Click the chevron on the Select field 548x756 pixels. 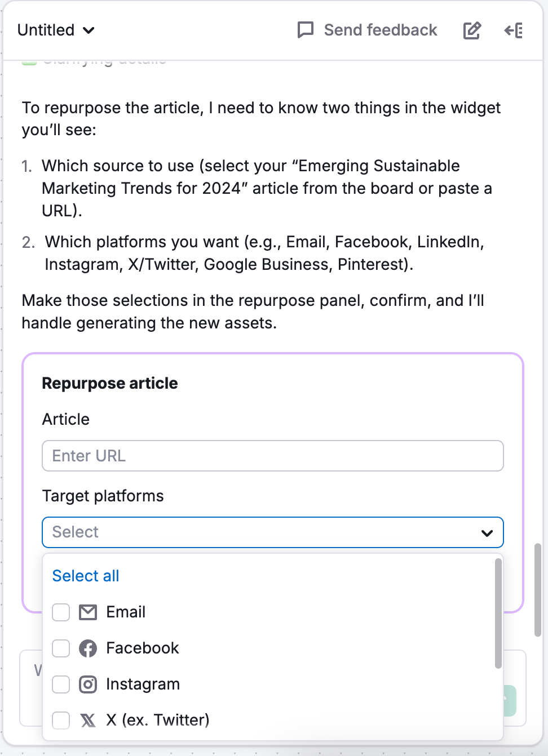487,532
